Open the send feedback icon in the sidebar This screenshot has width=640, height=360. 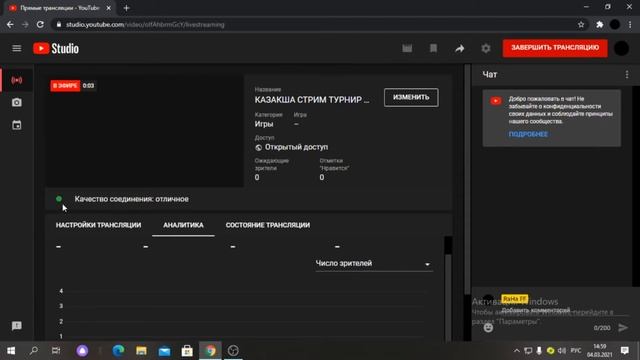tap(17, 326)
